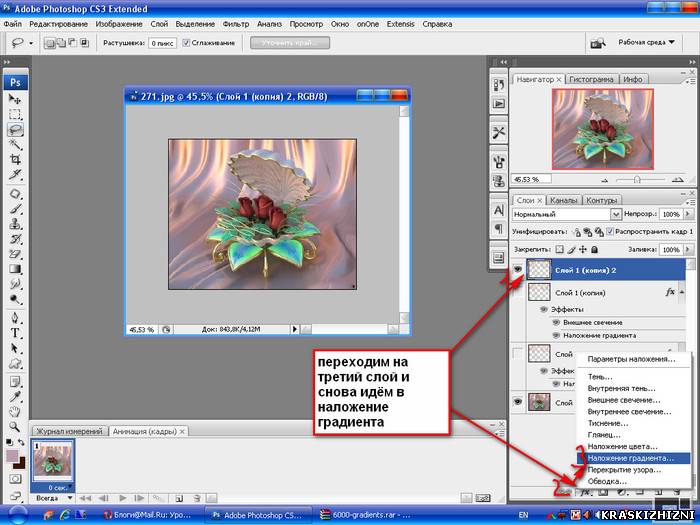This screenshot has width=700, height=525.
Task: Click Уточнить край button
Action: (290, 43)
